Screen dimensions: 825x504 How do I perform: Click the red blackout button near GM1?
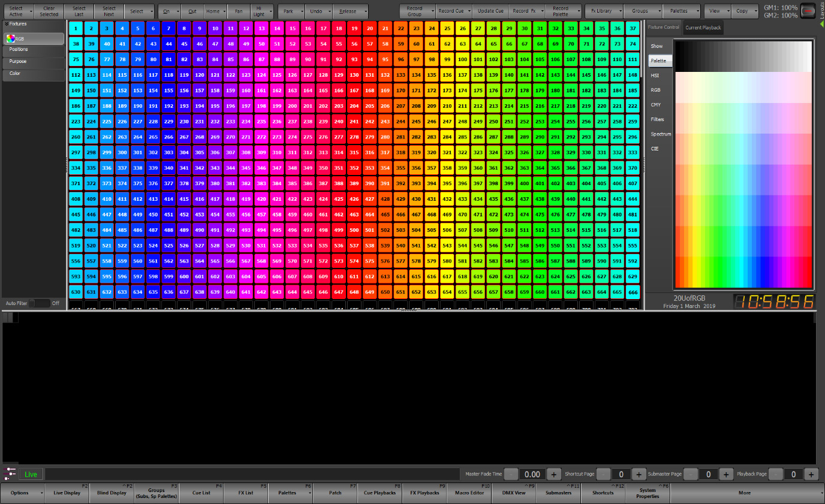[x=809, y=10]
